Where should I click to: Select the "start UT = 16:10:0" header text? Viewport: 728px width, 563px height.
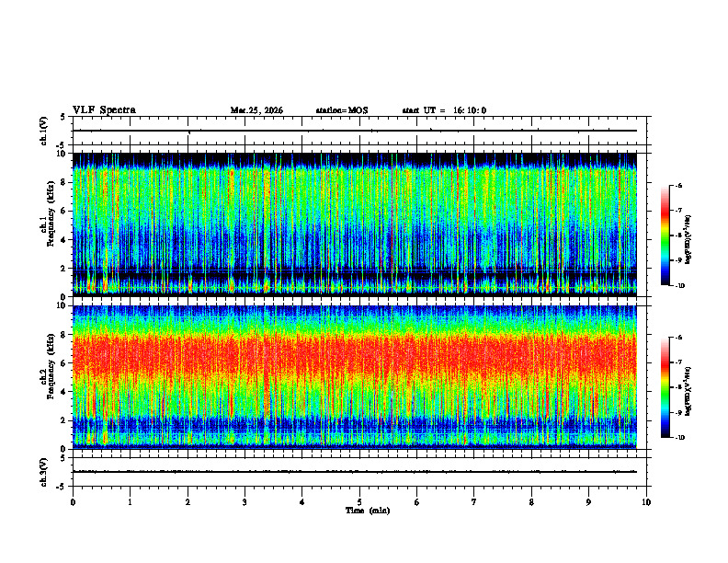pyautogui.click(x=444, y=110)
